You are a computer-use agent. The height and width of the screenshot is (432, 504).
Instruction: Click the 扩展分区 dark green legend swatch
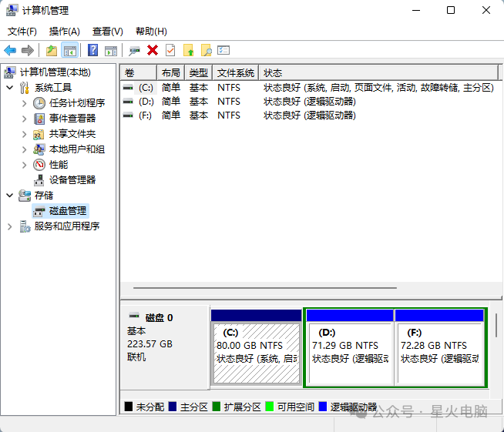click(217, 407)
